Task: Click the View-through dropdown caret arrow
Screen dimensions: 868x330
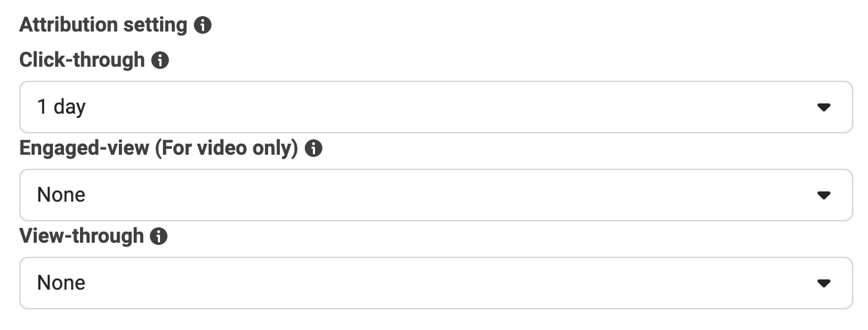Action: pyautogui.click(x=824, y=283)
